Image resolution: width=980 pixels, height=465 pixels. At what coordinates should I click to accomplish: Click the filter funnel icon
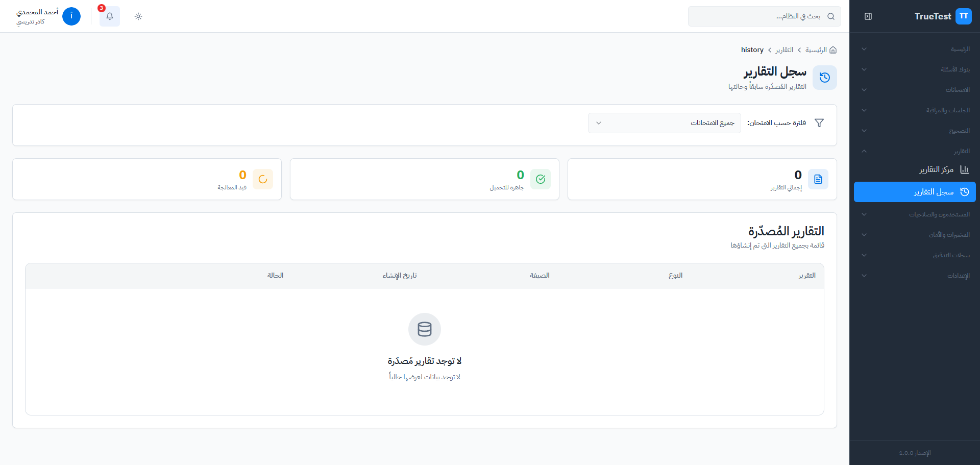click(x=819, y=123)
